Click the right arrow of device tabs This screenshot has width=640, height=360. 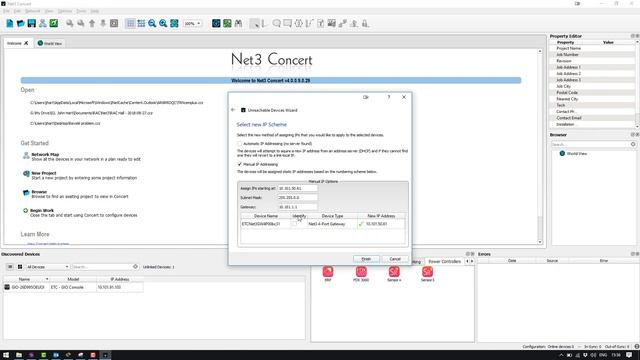coord(472,261)
